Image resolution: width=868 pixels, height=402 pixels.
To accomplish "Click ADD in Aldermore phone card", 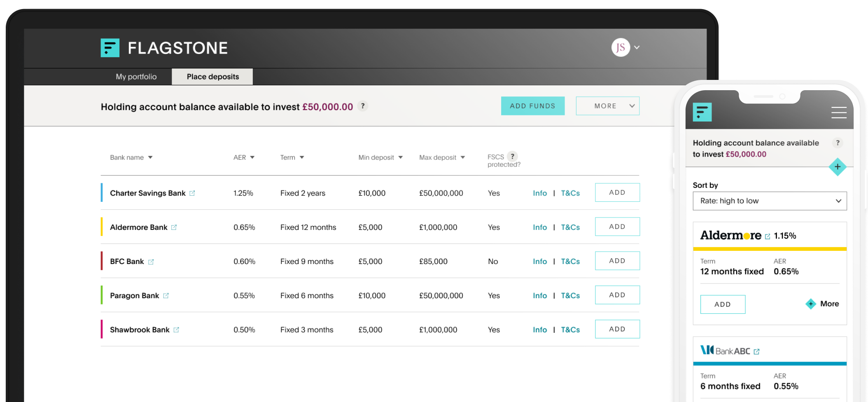I will click(x=723, y=304).
